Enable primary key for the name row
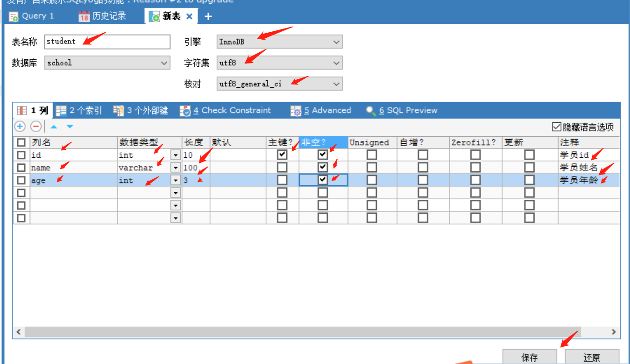This screenshot has width=630, height=364. pyautogui.click(x=282, y=167)
